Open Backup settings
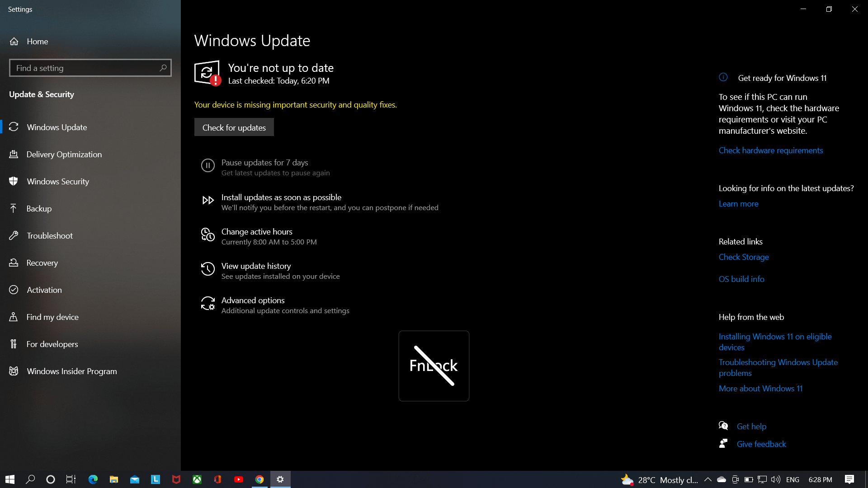 pyautogui.click(x=90, y=209)
